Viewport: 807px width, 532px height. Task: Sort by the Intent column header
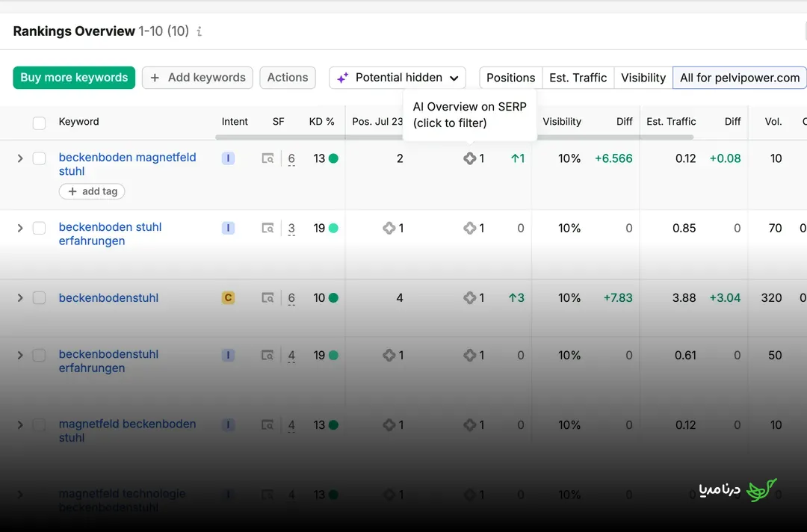235,122
